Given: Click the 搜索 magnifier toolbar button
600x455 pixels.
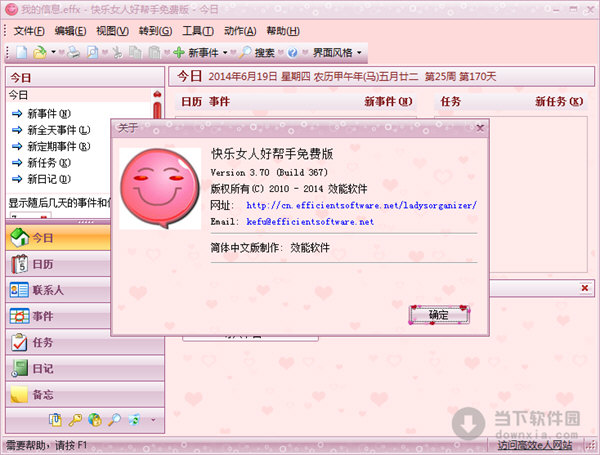Looking at the screenshot, I should (257, 52).
